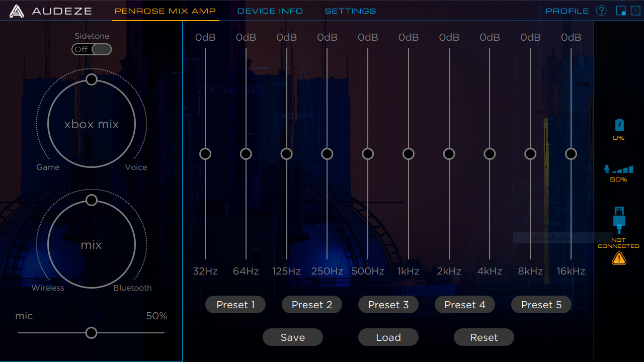The height and width of the screenshot is (362, 644).
Task: Click the 1kHz frequency label
Action: tap(409, 271)
